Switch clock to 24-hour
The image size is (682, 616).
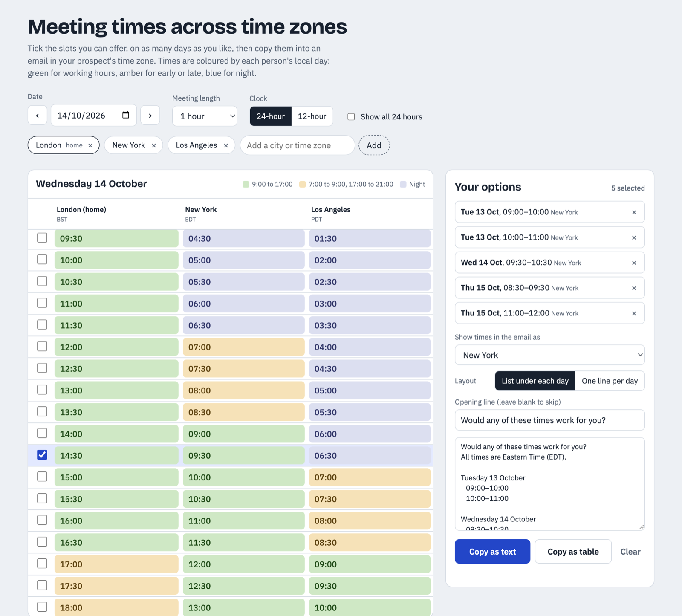pyautogui.click(x=271, y=116)
